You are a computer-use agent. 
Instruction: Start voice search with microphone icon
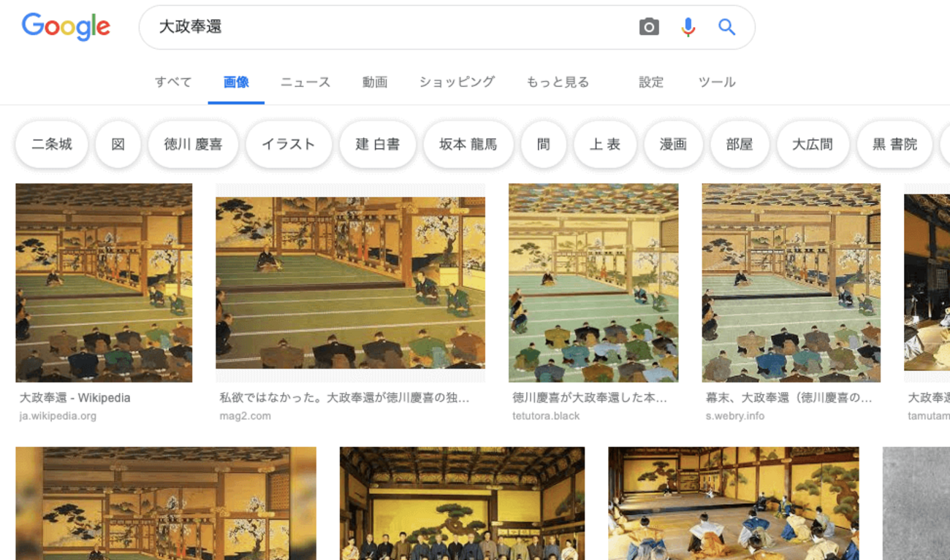[688, 28]
